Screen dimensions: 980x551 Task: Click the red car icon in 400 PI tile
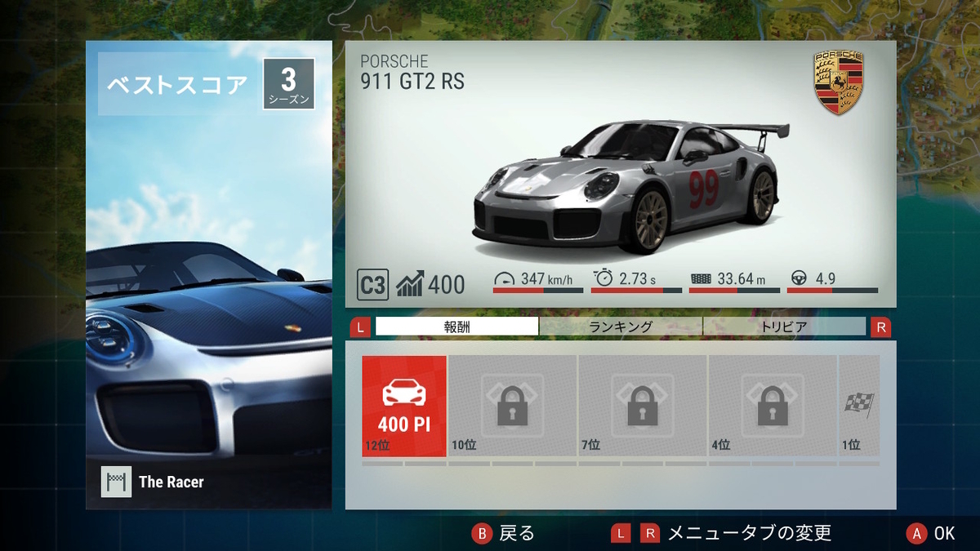pos(404,393)
